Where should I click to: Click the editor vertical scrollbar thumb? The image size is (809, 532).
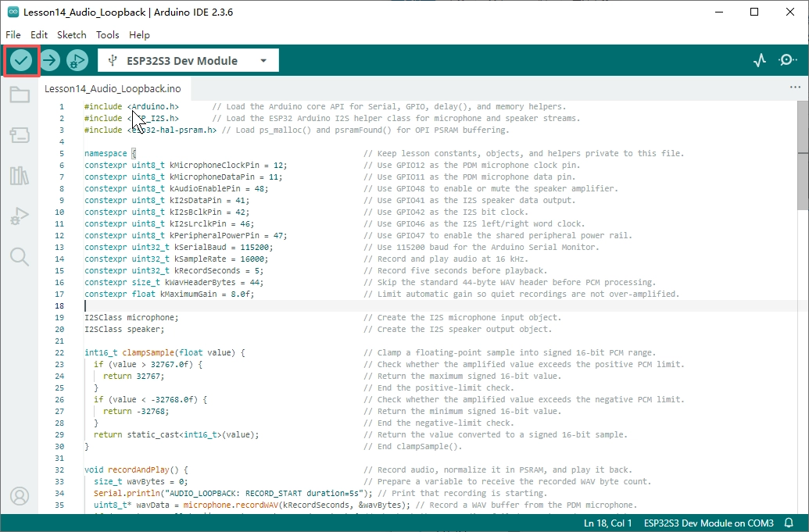(803, 155)
